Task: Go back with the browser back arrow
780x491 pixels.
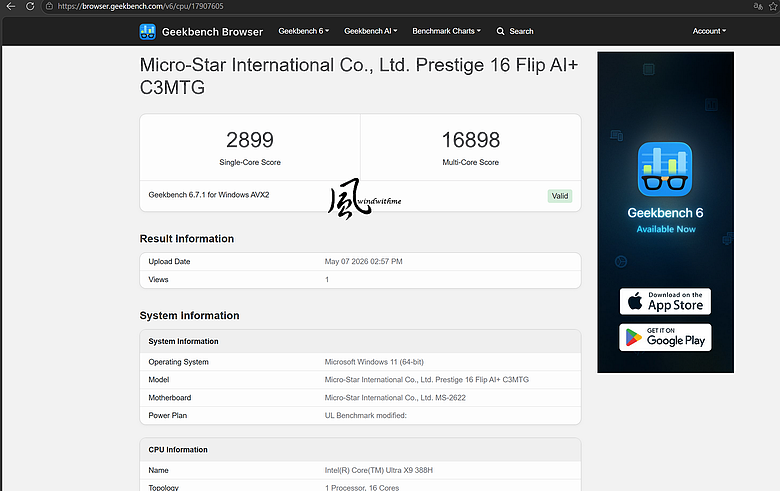Action: click(10, 6)
